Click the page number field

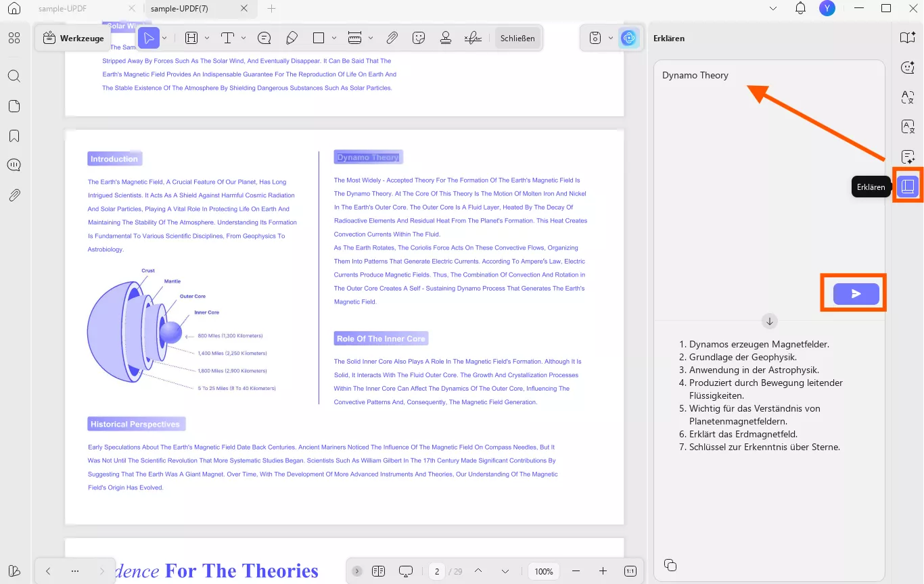[437, 571]
